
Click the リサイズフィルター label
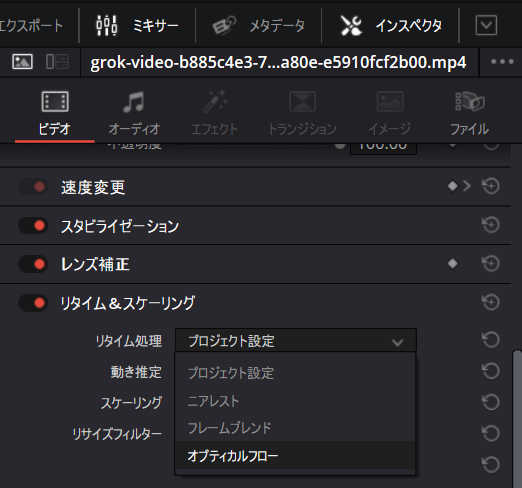pyautogui.click(x=117, y=434)
